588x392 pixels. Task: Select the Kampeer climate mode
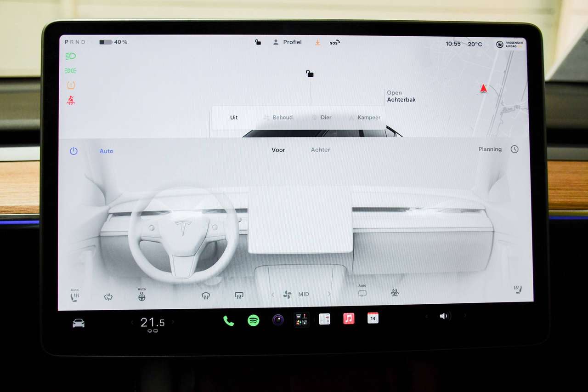(365, 118)
